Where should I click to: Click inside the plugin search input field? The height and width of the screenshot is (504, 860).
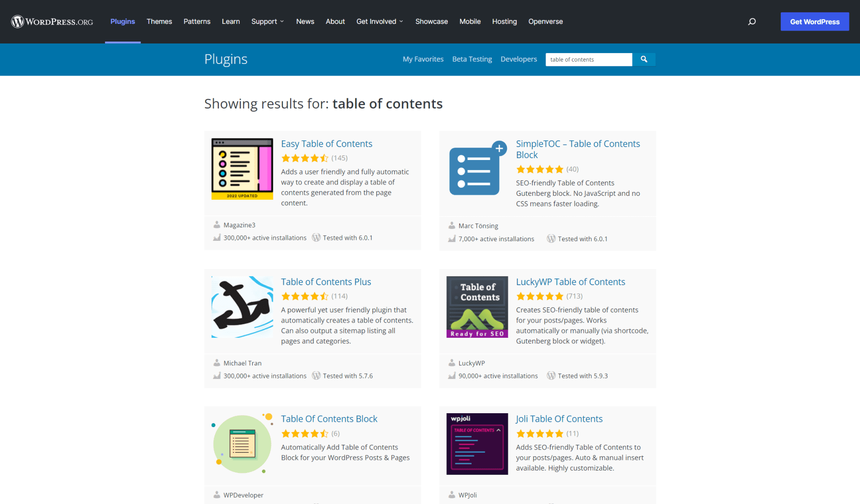588,59
